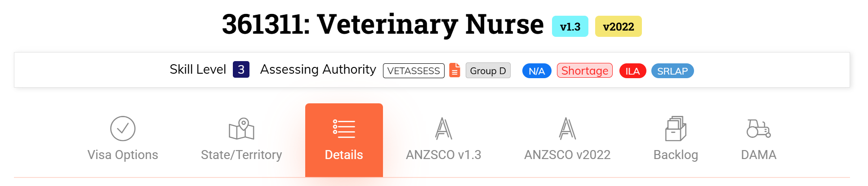Click the VETASSESS assessing authority link
Image resolution: width=868 pixels, height=186 pixels.
(x=414, y=71)
